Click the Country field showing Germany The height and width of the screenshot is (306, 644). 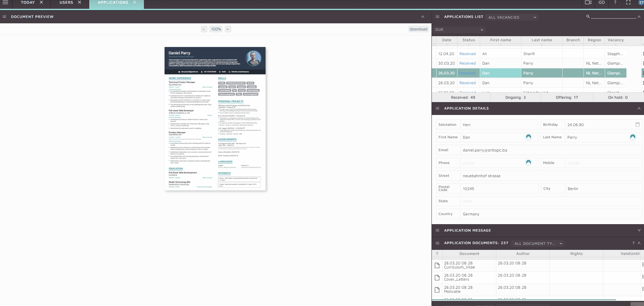(x=551, y=214)
